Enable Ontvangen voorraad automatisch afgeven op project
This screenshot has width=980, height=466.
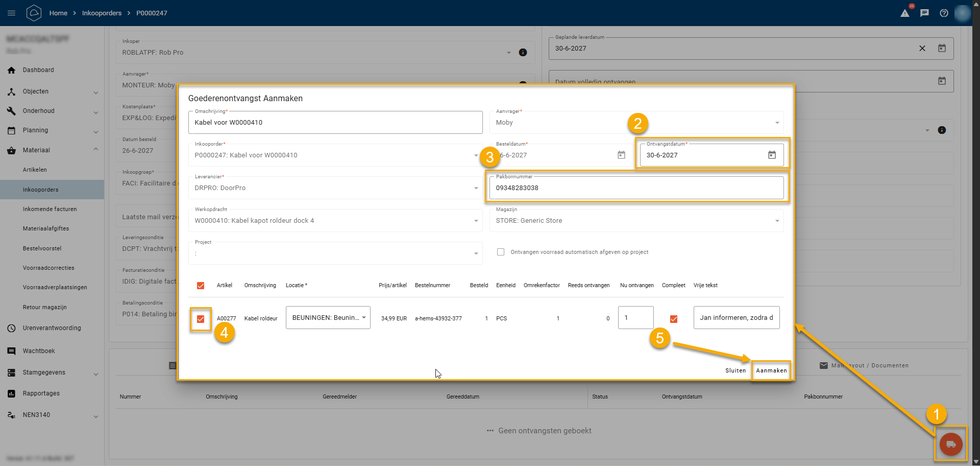(x=501, y=252)
